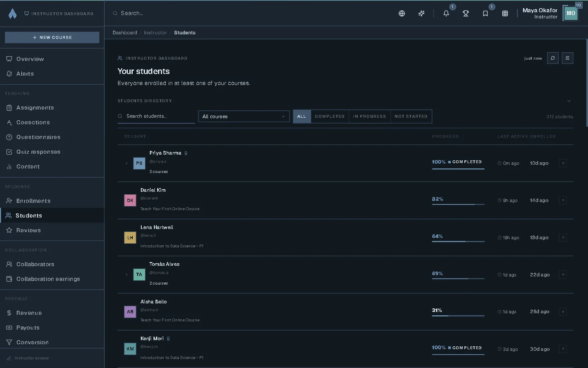Filter students by In Progress

pos(370,117)
